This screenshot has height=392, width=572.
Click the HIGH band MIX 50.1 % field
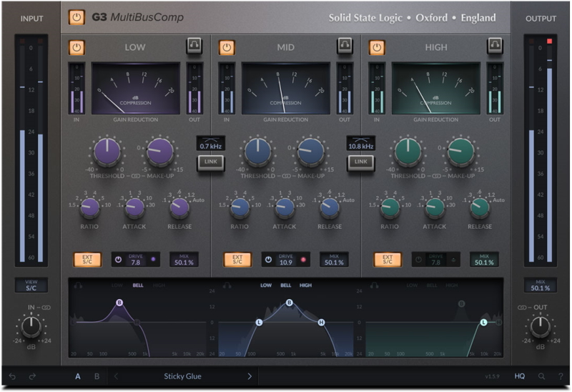pos(484,260)
